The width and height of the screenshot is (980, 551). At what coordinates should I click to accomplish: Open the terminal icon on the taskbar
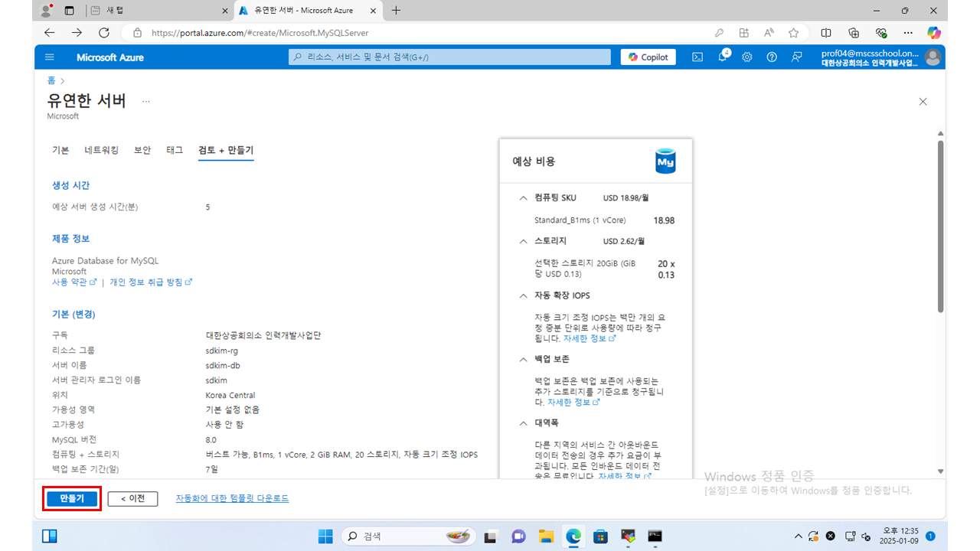pos(655,536)
